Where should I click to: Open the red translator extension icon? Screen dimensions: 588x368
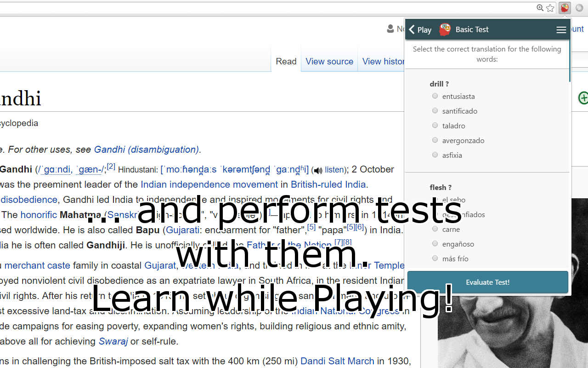[565, 8]
